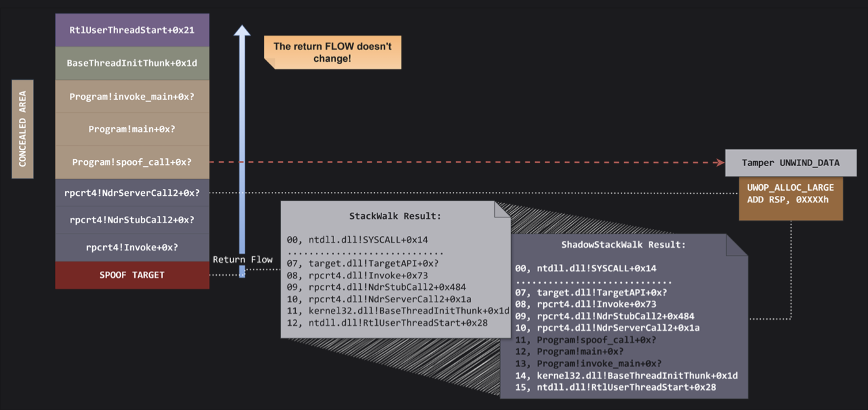Click the Program!spoof_call+0x? block in the stack

[132, 162]
